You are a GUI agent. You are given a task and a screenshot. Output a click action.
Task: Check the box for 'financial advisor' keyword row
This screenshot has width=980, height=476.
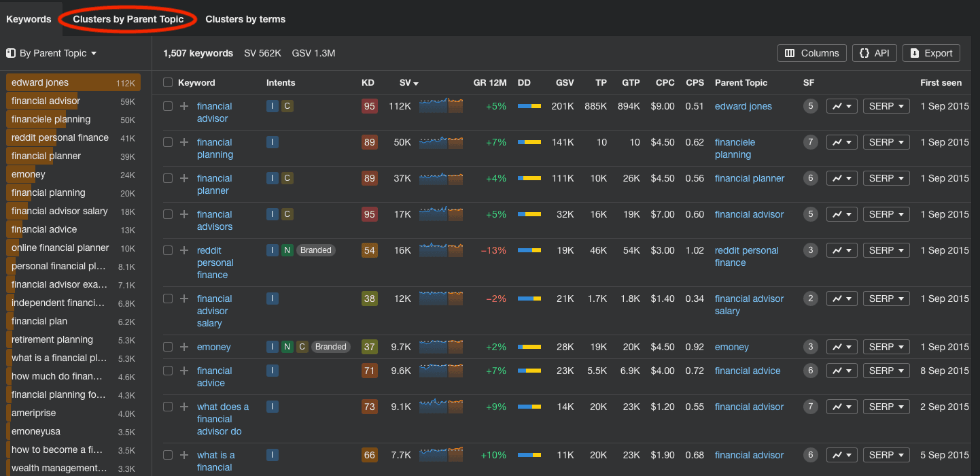pyautogui.click(x=168, y=106)
